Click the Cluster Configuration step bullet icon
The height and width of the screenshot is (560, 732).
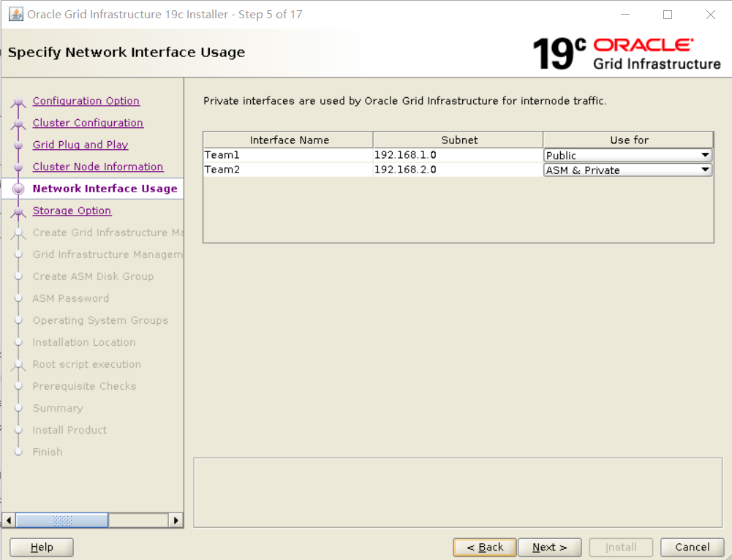point(18,124)
